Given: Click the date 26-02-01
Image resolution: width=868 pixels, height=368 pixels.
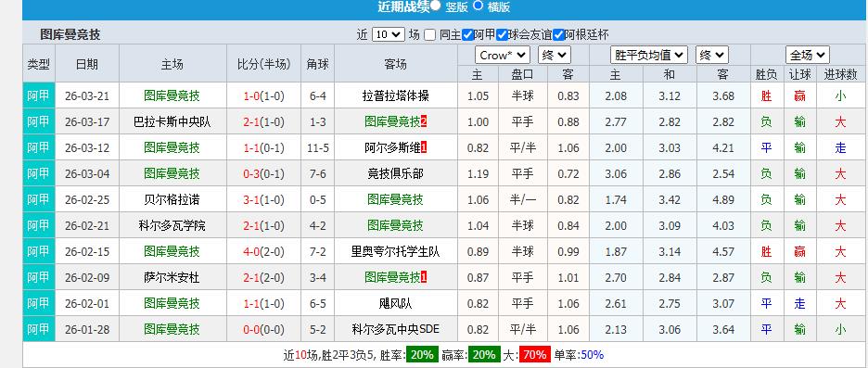Looking at the screenshot, I should click(87, 304).
